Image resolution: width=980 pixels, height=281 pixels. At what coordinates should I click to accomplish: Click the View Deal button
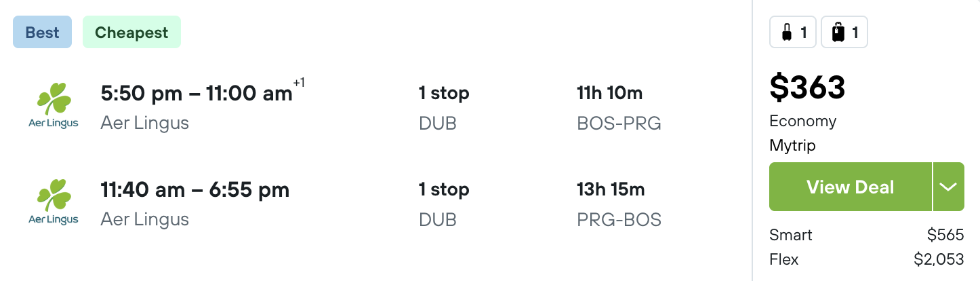pyautogui.click(x=851, y=187)
